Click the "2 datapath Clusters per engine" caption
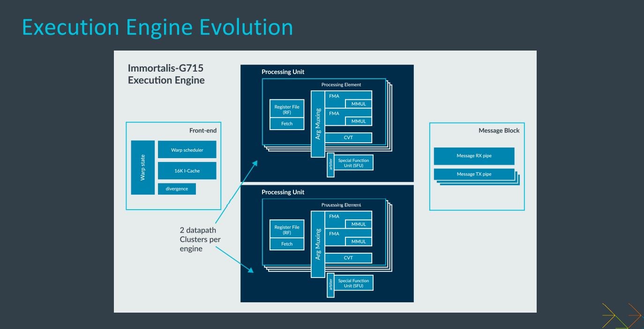Image resolution: width=644 pixels, height=329 pixels. point(200,239)
